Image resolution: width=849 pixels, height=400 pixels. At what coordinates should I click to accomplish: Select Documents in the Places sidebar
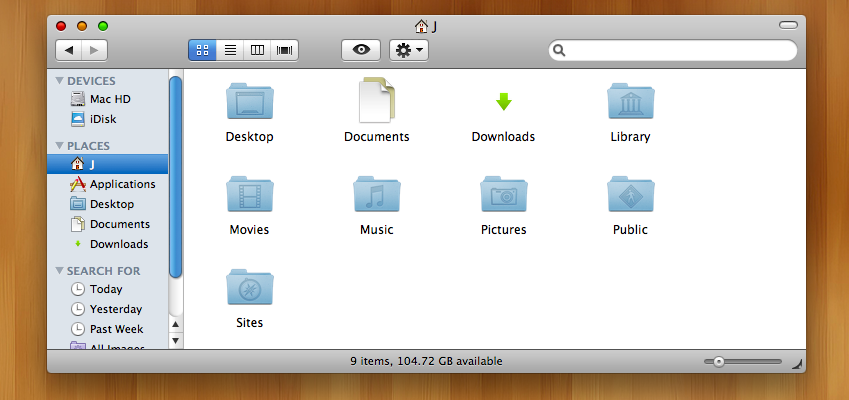click(107, 224)
